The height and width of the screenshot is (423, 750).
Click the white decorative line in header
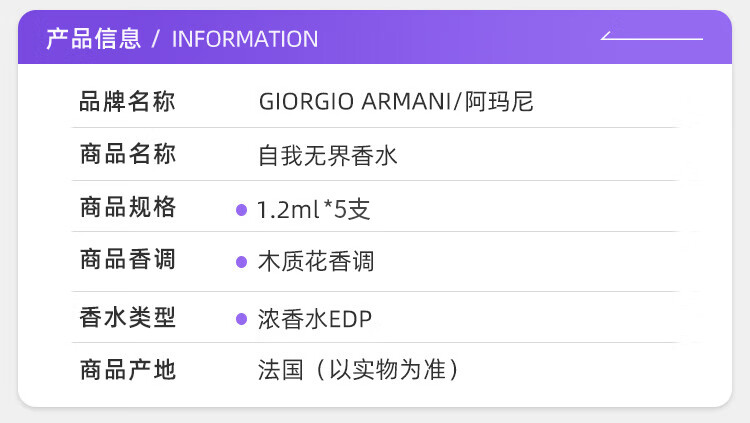point(651,37)
